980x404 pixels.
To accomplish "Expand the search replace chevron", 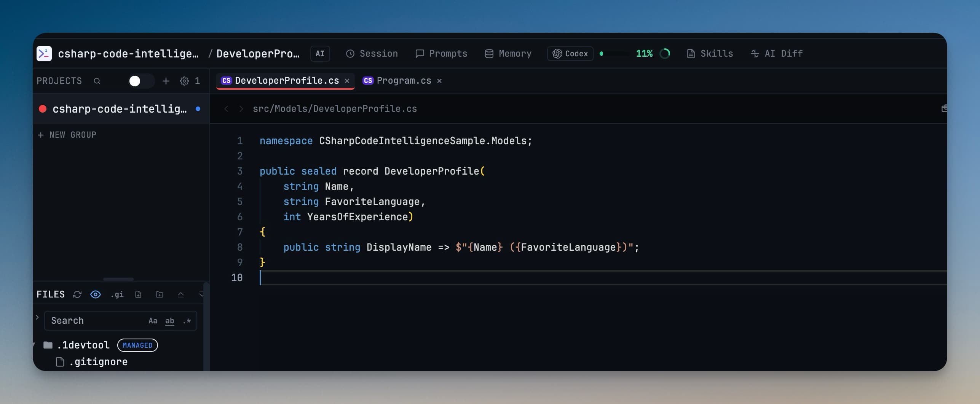I will click(x=37, y=317).
